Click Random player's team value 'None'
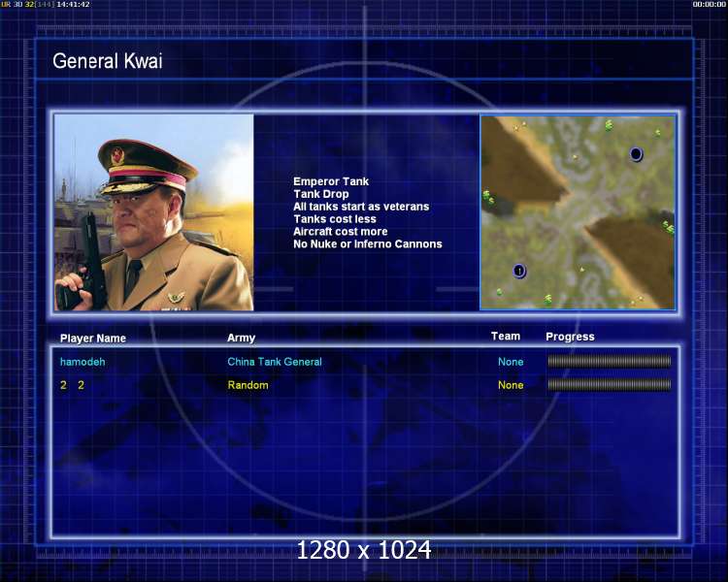The width and height of the screenshot is (728, 582). pos(511,385)
